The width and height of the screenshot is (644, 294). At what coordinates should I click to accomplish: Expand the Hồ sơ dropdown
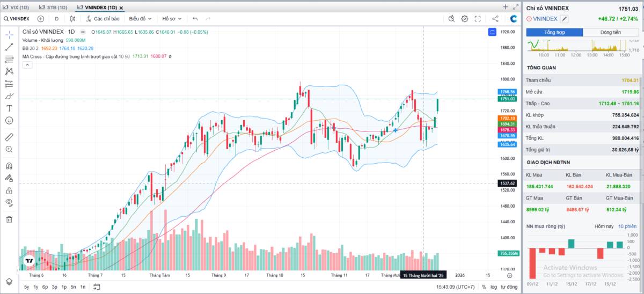point(172,19)
